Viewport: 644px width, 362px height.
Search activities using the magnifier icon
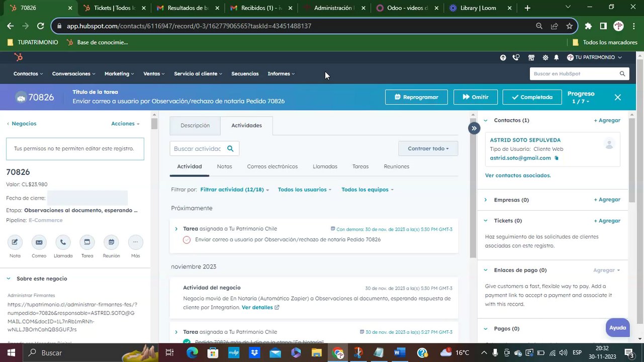(230, 148)
